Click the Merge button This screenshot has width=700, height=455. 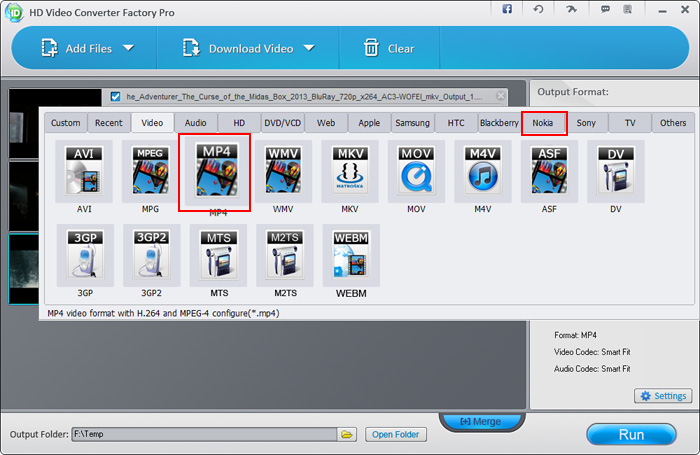482,421
